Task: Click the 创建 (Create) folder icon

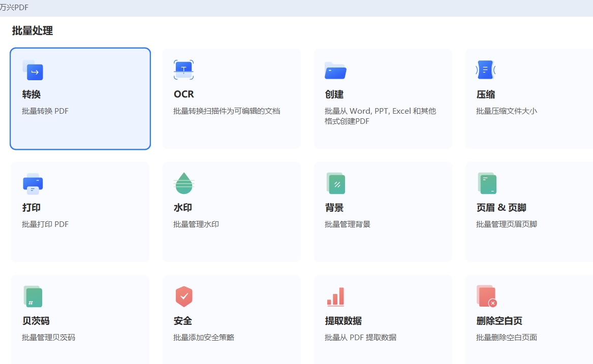Action: tap(335, 70)
